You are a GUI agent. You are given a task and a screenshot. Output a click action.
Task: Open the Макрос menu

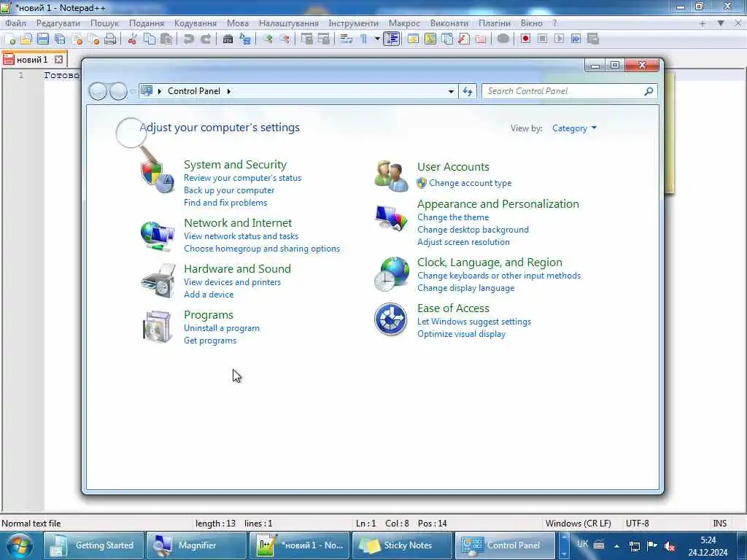[404, 23]
